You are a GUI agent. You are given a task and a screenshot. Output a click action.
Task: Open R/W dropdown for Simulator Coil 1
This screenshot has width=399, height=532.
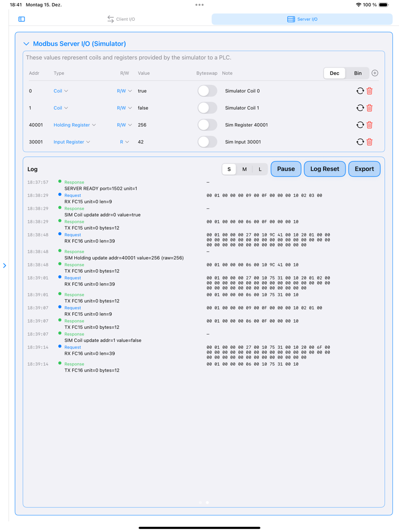coord(124,108)
